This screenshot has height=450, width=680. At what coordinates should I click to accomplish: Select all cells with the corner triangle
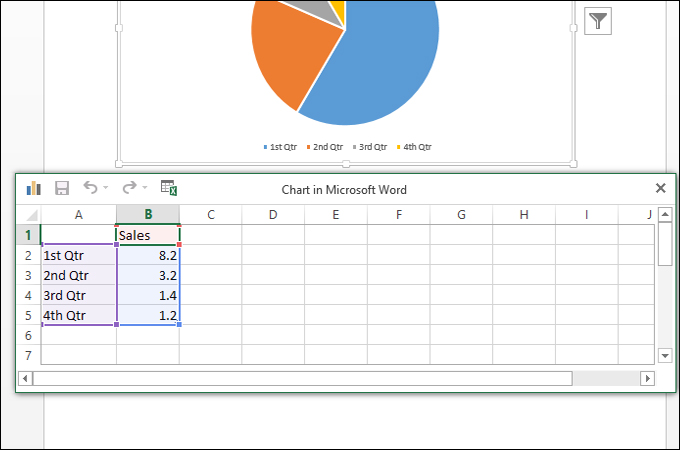tap(31, 215)
